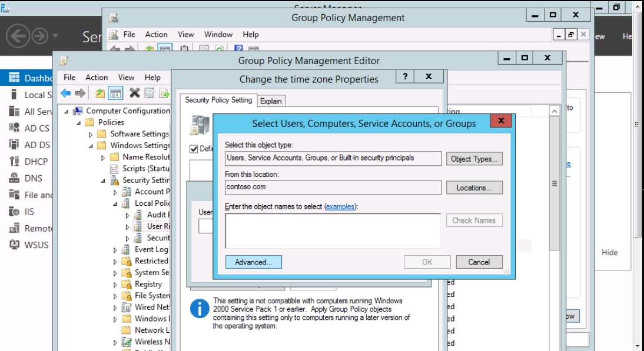Image resolution: width=644 pixels, height=351 pixels.
Task: Select IIS role icon
Action: 14,212
